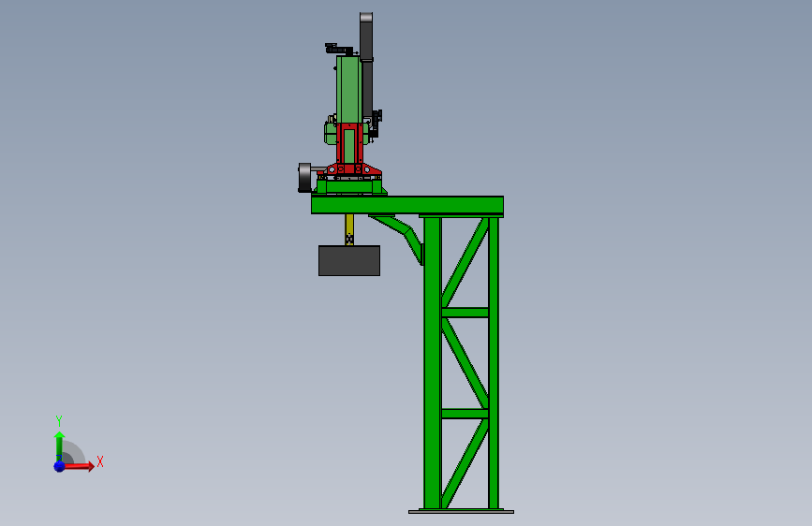Select the gray cylindrical motor beside the machine base
The width and height of the screenshot is (812, 526).
point(305,178)
